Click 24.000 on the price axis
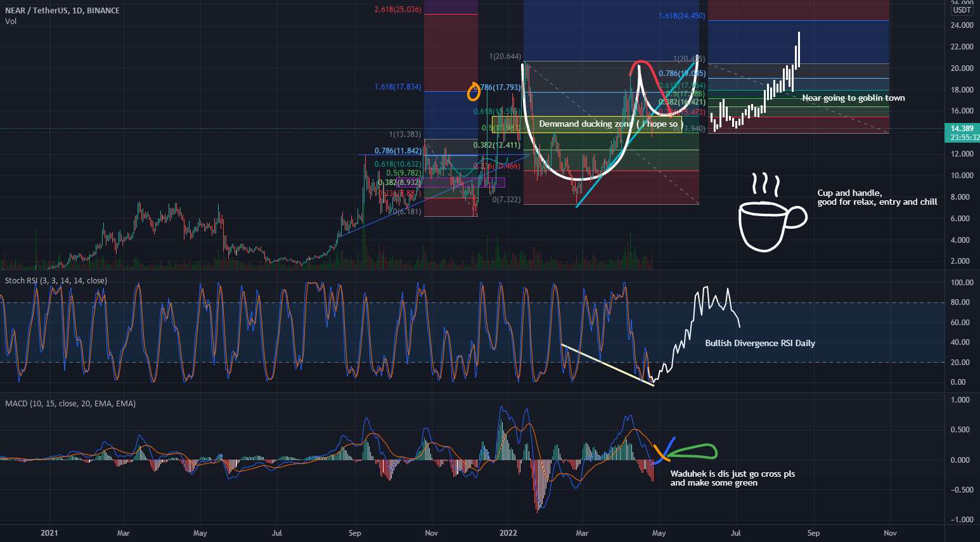 click(x=962, y=25)
